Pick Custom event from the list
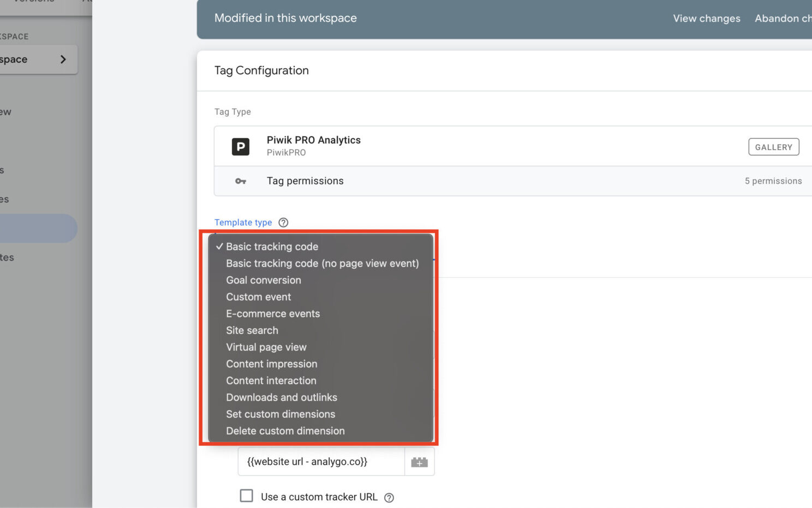The width and height of the screenshot is (812, 508). coord(259,297)
